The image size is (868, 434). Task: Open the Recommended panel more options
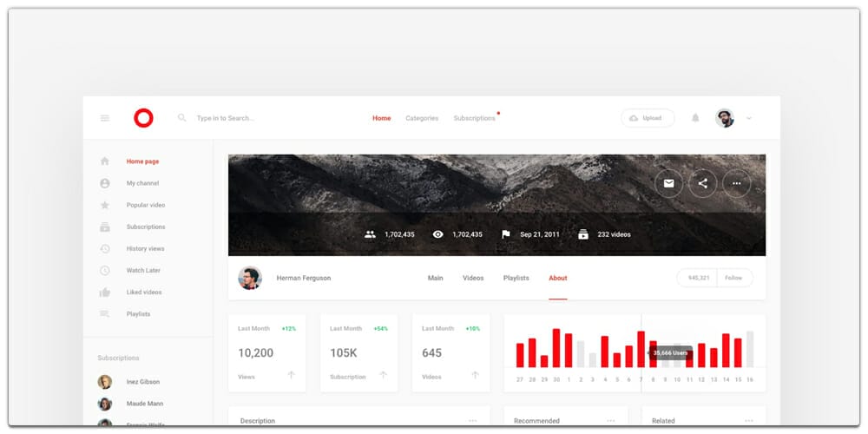[x=610, y=421]
